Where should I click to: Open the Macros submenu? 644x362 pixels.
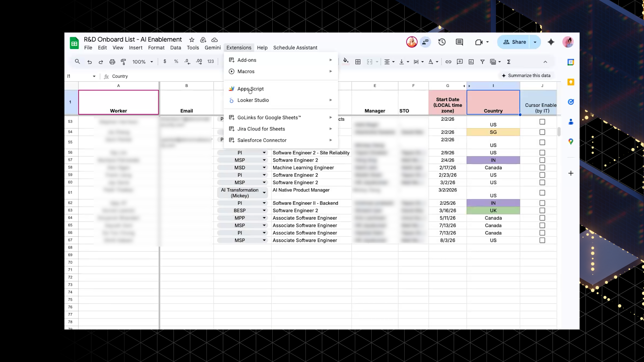point(281,71)
